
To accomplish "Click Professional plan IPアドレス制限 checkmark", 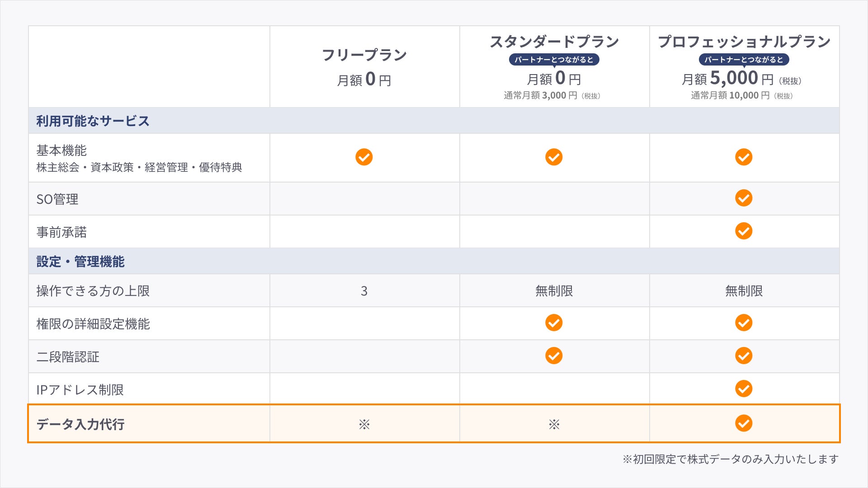I will point(744,389).
